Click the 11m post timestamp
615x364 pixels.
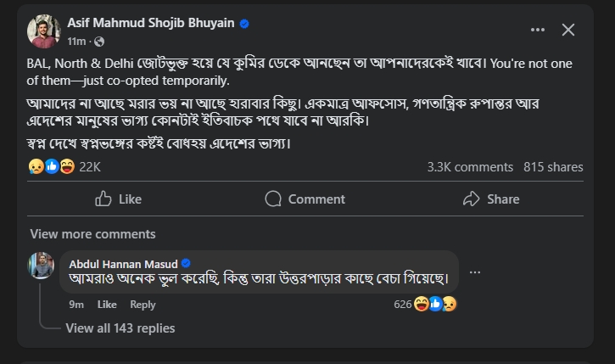(76, 41)
